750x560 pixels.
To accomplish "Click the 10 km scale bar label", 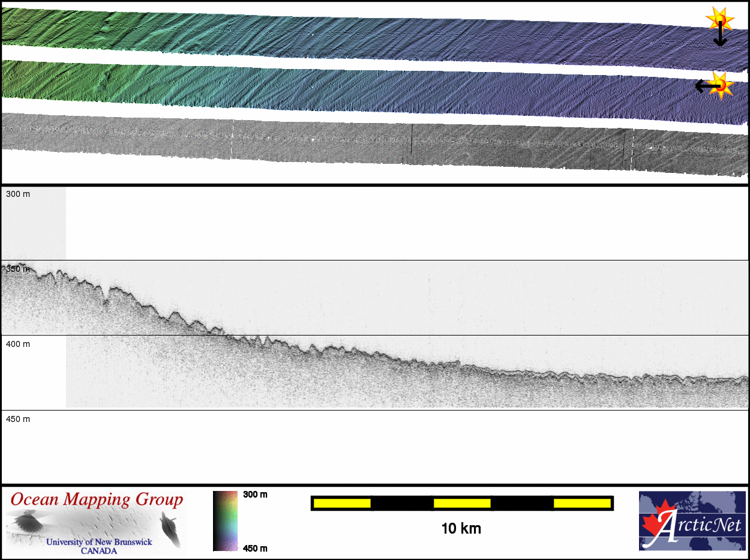I will [461, 529].
